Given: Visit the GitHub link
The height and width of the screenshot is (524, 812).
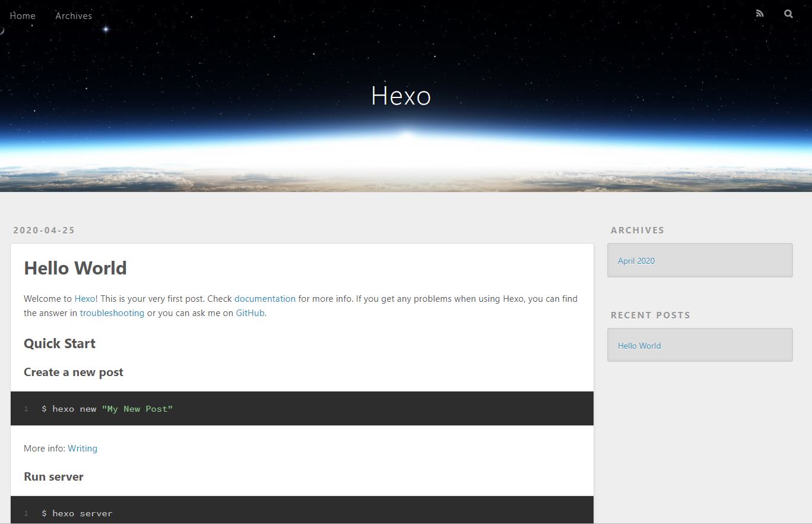Looking at the screenshot, I should 250,313.
